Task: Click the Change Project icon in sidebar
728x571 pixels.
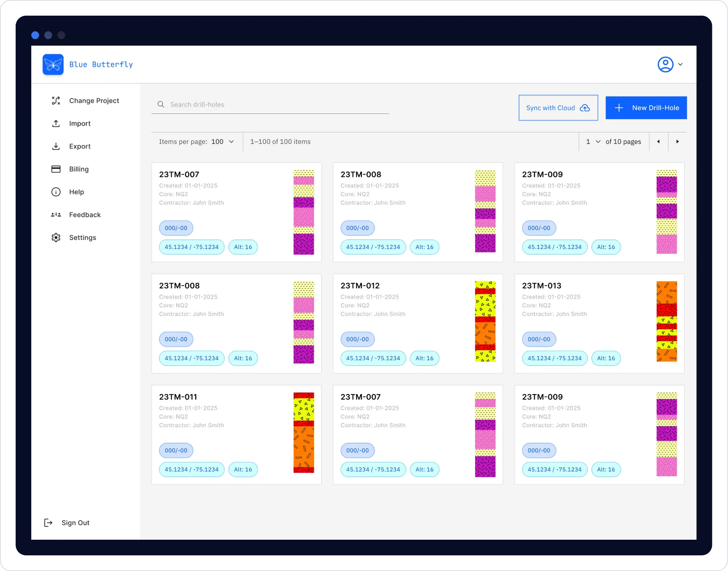Action: 56,100
